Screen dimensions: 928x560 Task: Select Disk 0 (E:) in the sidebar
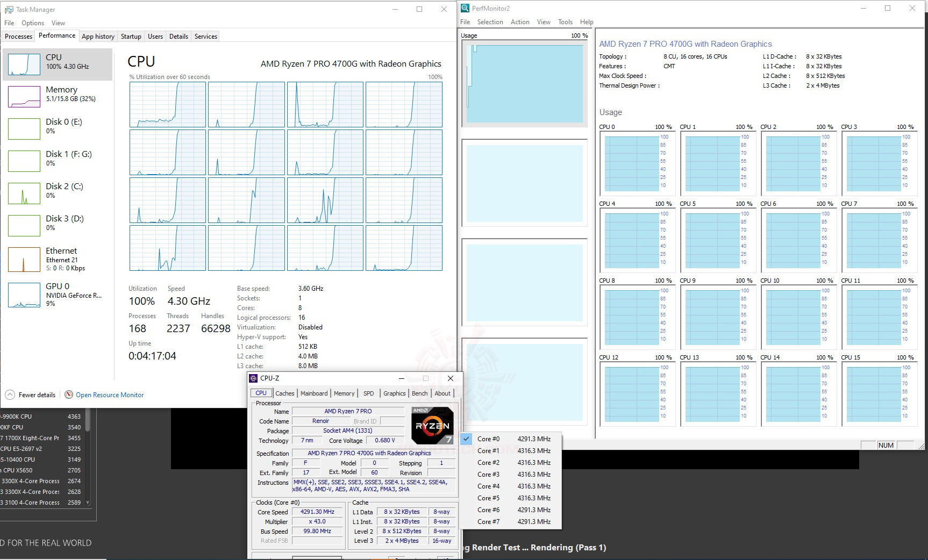[x=58, y=128]
